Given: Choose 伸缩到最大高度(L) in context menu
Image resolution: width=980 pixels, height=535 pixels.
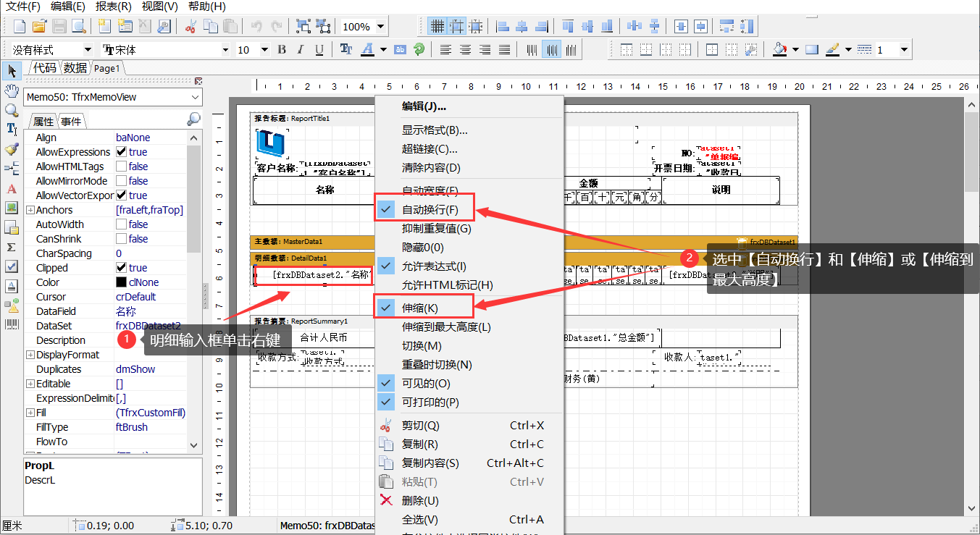Looking at the screenshot, I should click(x=446, y=327).
